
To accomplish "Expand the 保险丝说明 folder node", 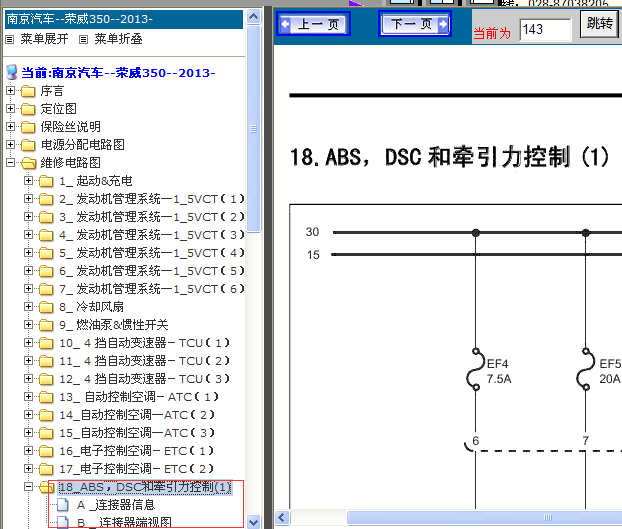I will [x=11, y=126].
